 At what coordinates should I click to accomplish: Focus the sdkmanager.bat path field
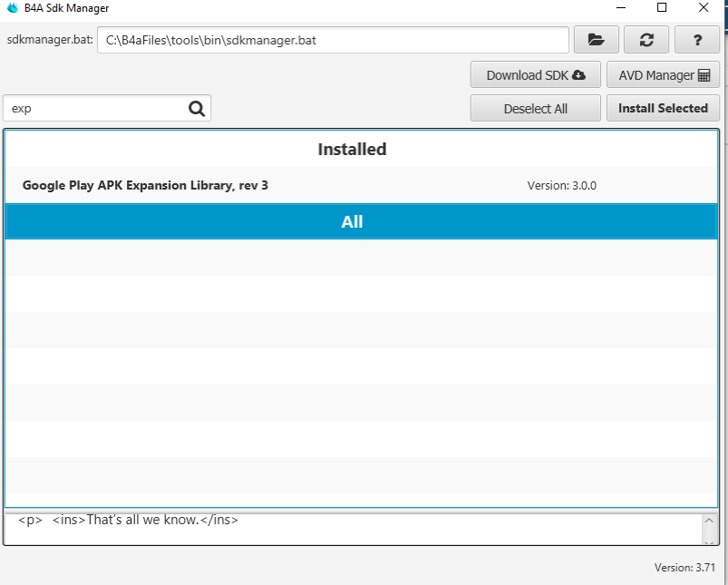point(333,40)
